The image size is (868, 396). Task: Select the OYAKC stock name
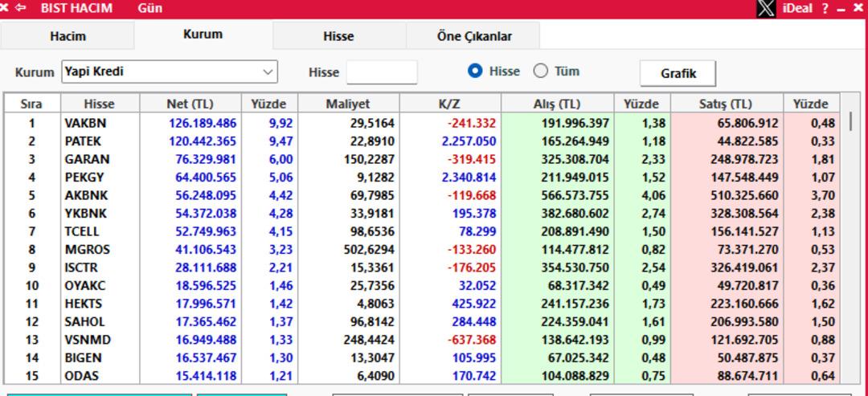click(x=84, y=286)
